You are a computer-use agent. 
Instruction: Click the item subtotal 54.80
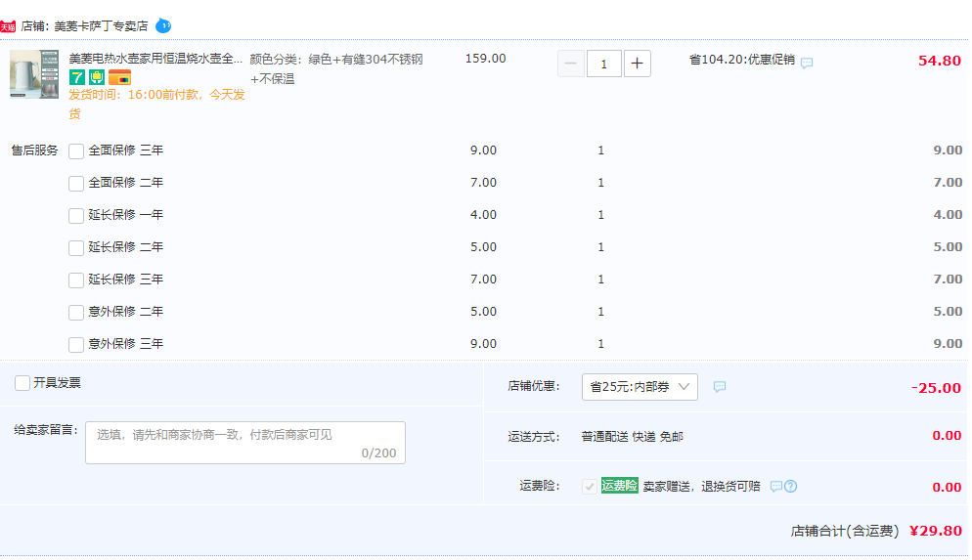(939, 61)
